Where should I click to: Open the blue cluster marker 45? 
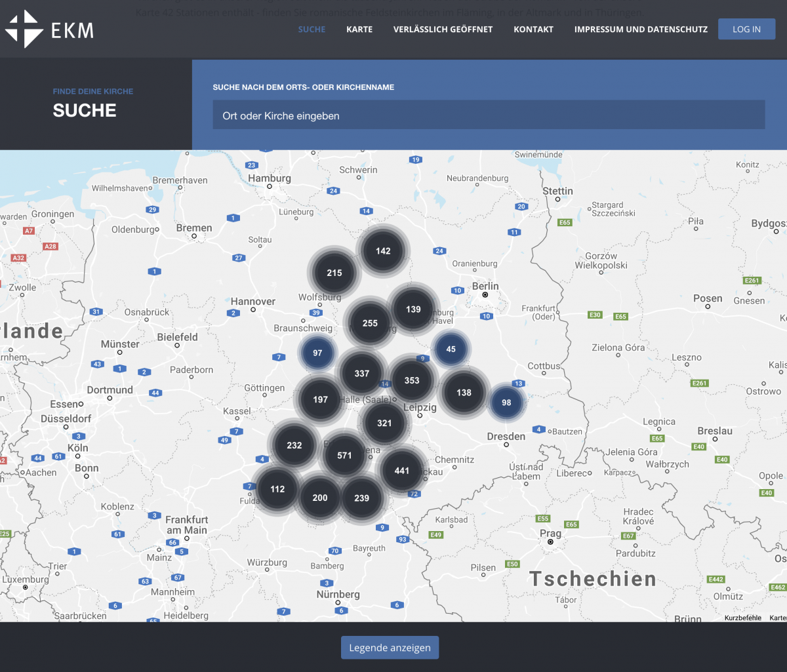pos(451,349)
